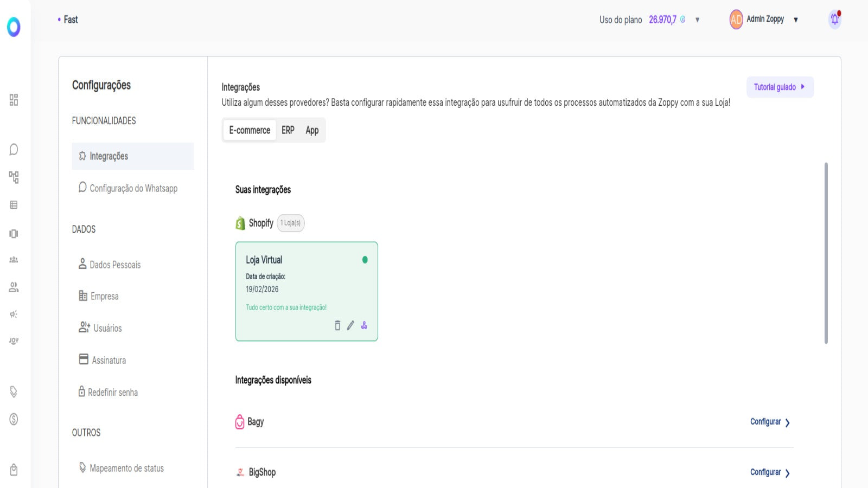Click the Zoppy logo at top left
Image resolution: width=868 pixels, height=488 pixels.
tap(14, 26)
